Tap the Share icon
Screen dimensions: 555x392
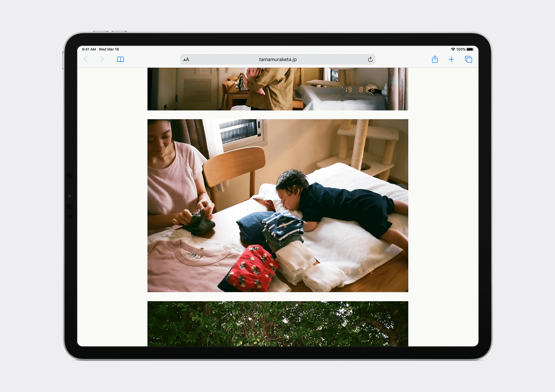pos(435,59)
